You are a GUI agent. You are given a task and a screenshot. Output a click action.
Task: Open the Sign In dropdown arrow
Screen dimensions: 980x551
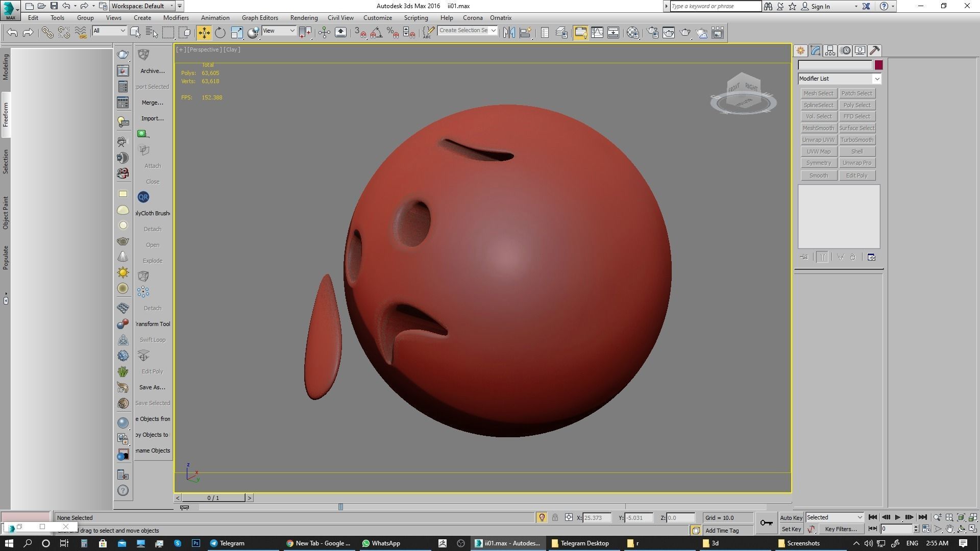pyautogui.click(x=856, y=7)
